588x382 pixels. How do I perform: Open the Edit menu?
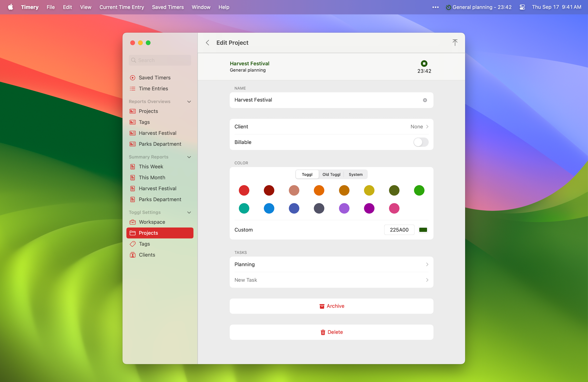(67, 7)
